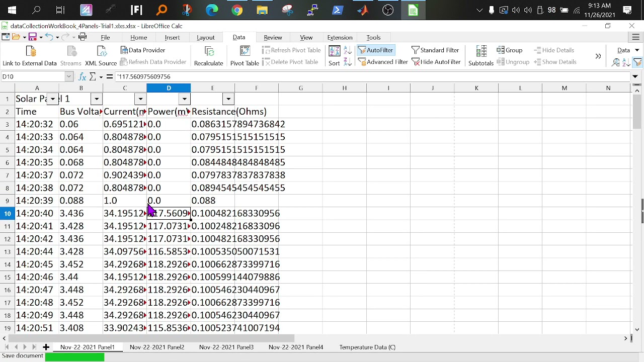Viewport: 644px width, 362px height.
Task: Add a new sheet with plus icon
Action: [x=46, y=347]
